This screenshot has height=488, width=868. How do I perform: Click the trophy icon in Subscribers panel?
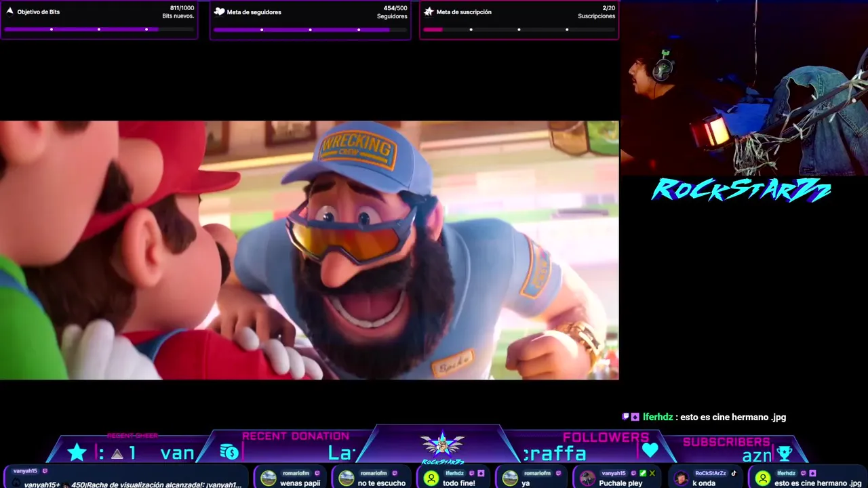pyautogui.click(x=785, y=454)
